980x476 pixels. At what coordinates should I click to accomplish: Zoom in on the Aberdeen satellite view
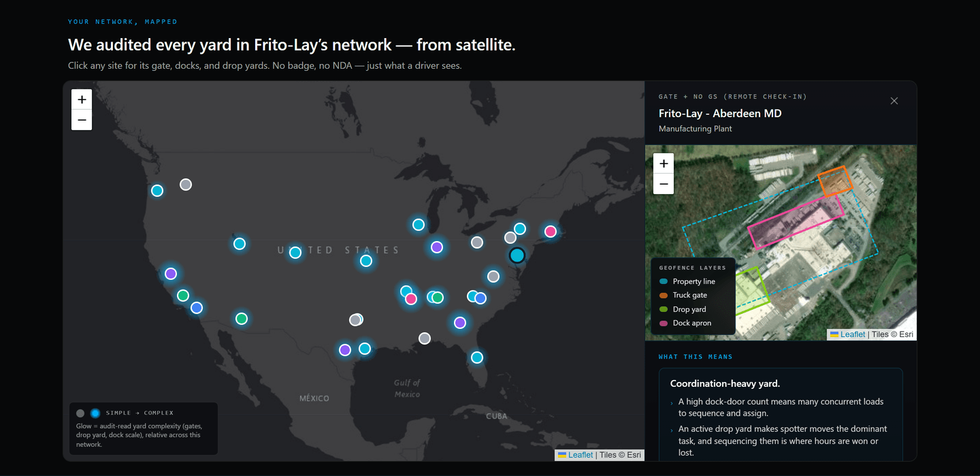pos(664,163)
